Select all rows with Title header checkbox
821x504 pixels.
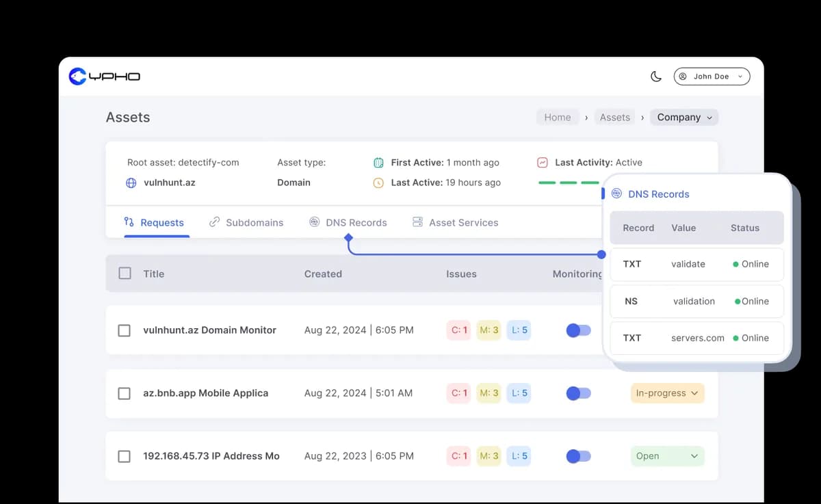coord(125,274)
